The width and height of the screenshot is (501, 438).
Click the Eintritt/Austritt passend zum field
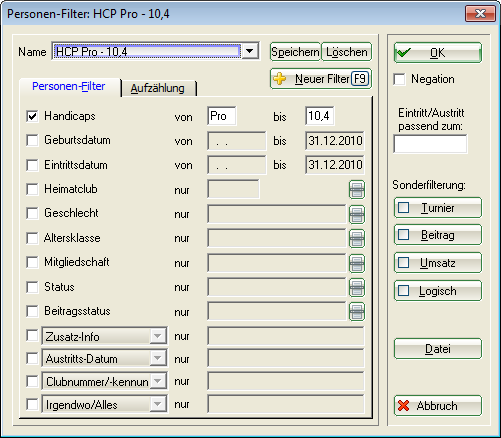click(430, 144)
